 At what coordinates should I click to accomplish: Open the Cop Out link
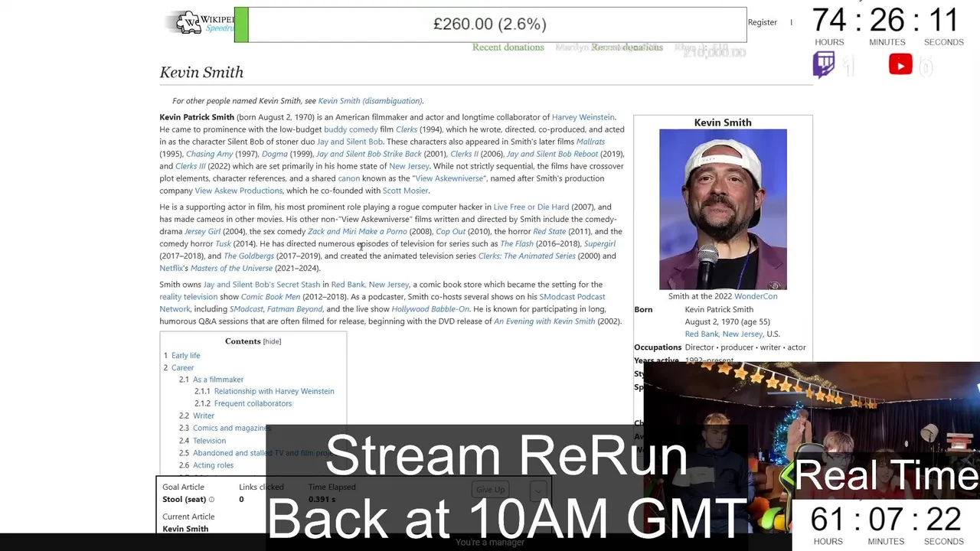point(451,231)
